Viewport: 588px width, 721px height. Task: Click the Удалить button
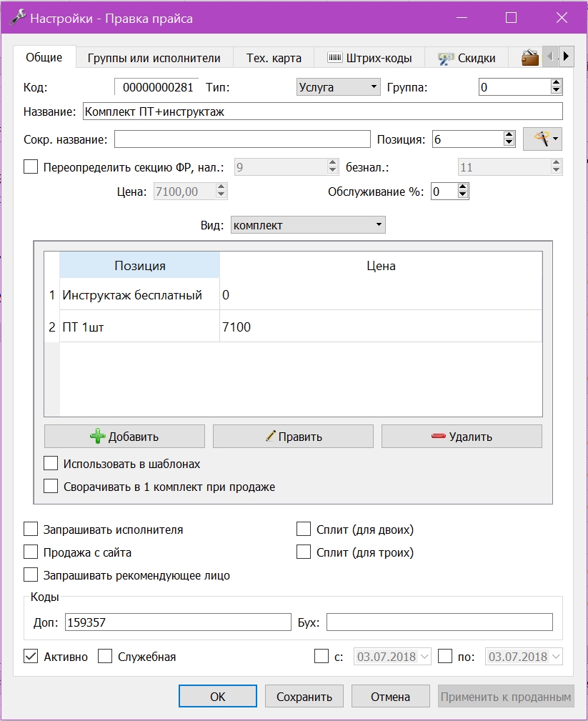pyautogui.click(x=462, y=437)
